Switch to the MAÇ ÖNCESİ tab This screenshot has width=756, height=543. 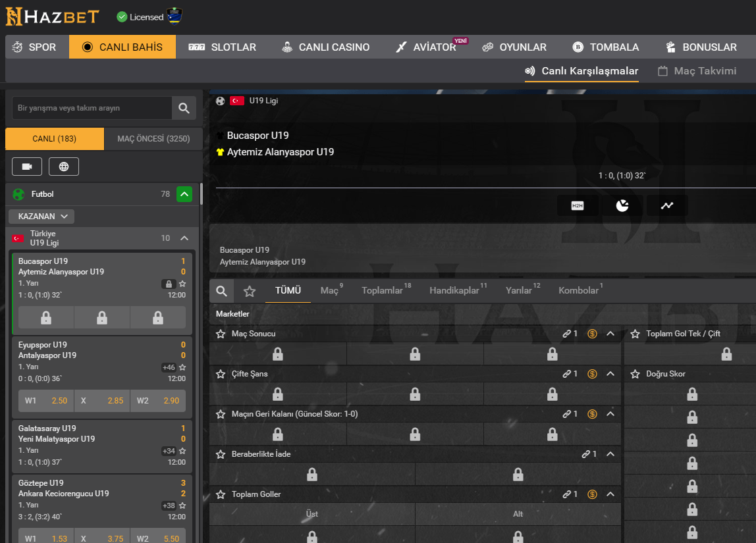click(153, 139)
